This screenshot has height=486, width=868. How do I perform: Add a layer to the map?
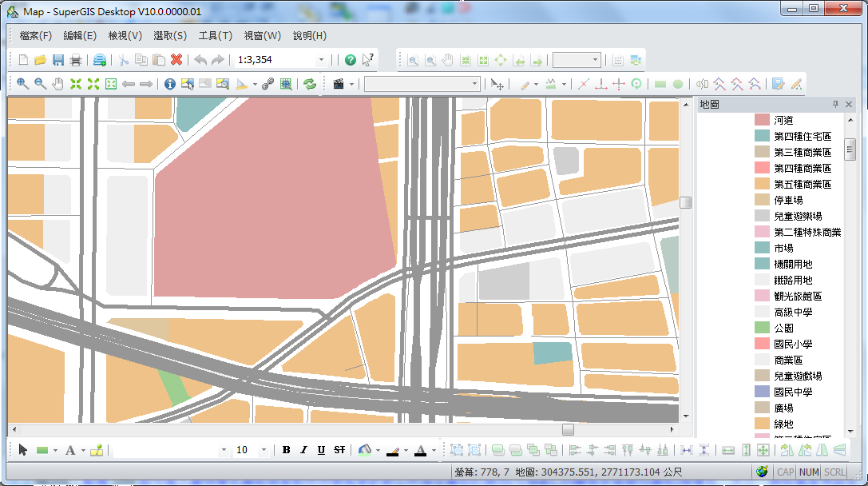click(x=100, y=60)
